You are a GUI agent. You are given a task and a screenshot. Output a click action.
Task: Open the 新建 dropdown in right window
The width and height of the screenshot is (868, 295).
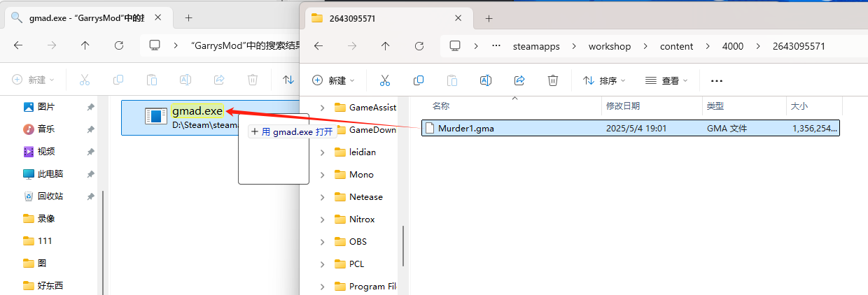(x=333, y=80)
